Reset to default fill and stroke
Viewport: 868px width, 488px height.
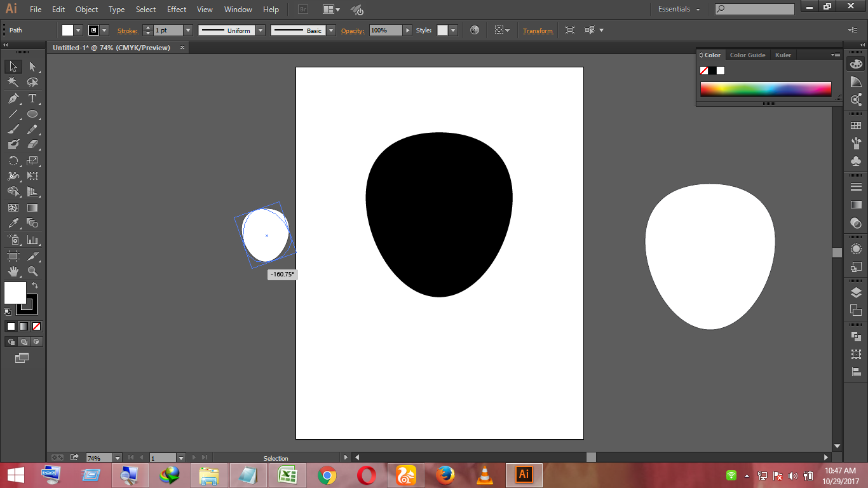tap(8, 312)
